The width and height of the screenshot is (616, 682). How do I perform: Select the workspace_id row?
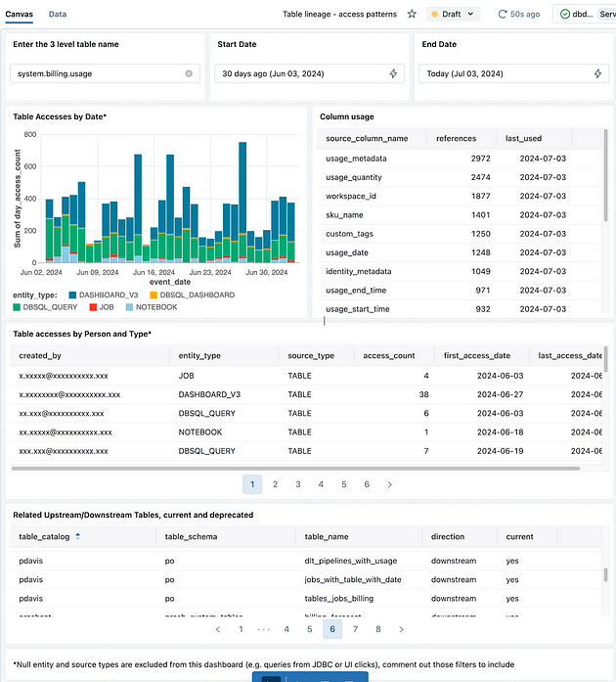460,196
